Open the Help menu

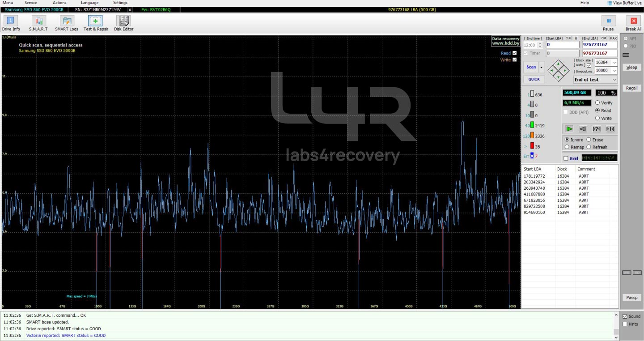tap(585, 3)
